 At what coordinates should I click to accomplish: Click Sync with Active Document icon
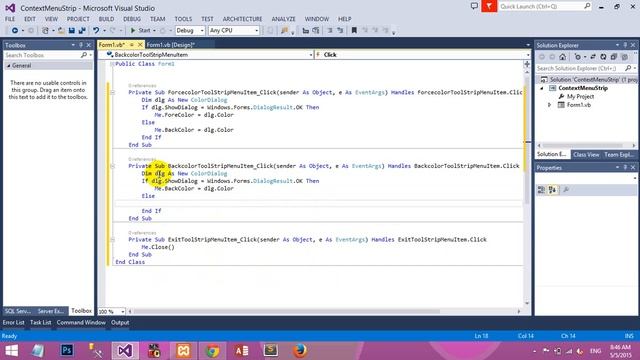593,57
